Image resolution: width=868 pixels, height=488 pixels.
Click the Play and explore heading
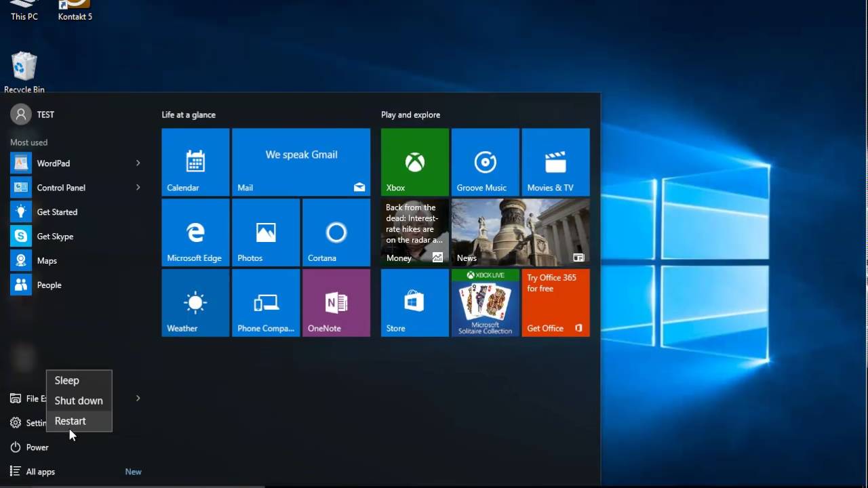tap(410, 115)
